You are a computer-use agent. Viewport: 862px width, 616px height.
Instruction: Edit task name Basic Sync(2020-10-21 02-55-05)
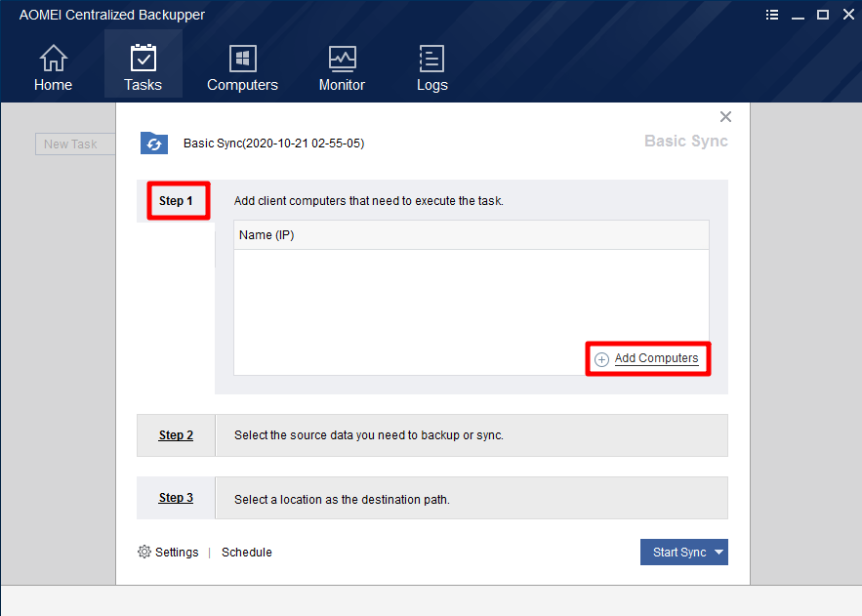point(273,144)
